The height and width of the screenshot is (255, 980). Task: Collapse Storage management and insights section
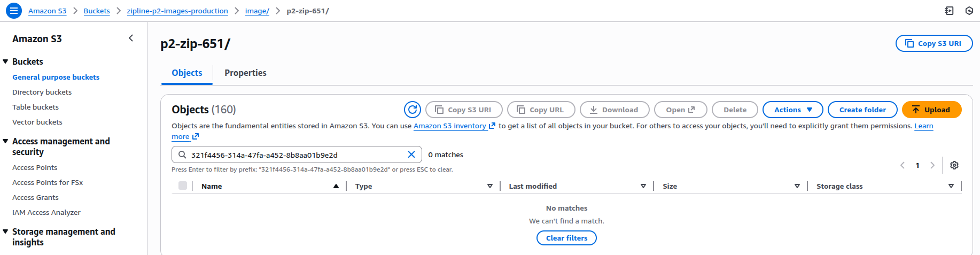pos(5,231)
